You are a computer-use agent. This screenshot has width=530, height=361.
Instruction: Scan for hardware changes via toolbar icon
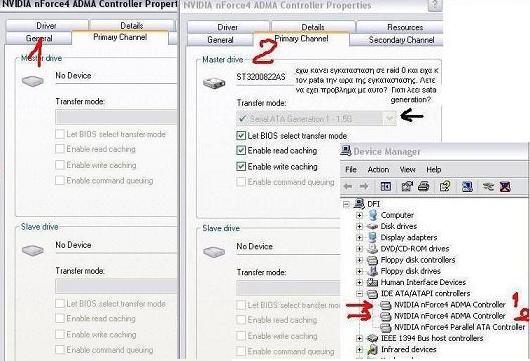click(x=467, y=186)
